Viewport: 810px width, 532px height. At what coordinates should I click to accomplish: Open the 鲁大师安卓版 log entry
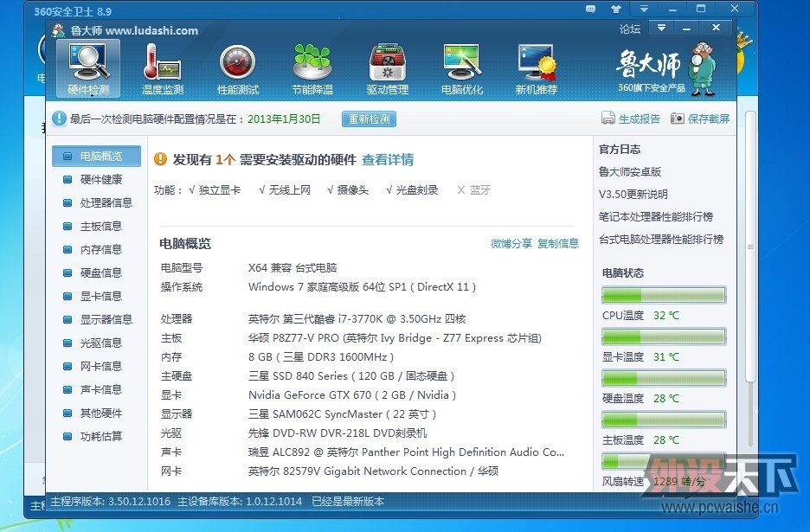pos(630,171)
